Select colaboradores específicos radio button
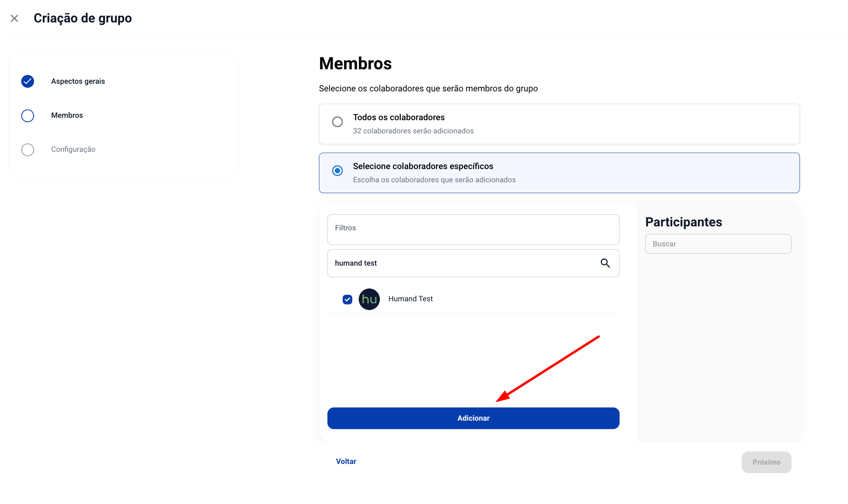 coord(337,171)
